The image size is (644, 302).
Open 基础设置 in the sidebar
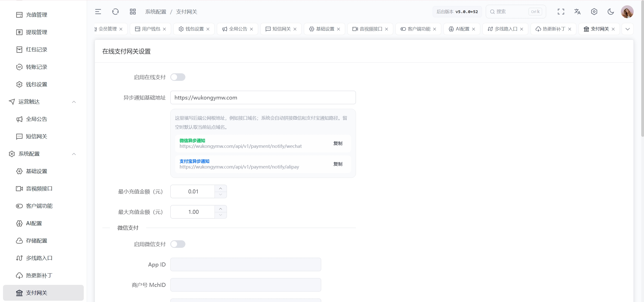[43, 171]
